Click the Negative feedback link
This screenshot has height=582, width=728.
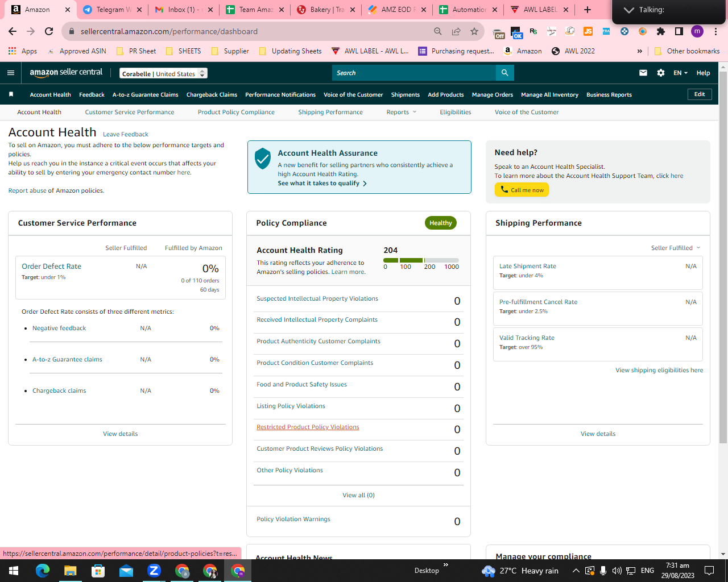59,328
